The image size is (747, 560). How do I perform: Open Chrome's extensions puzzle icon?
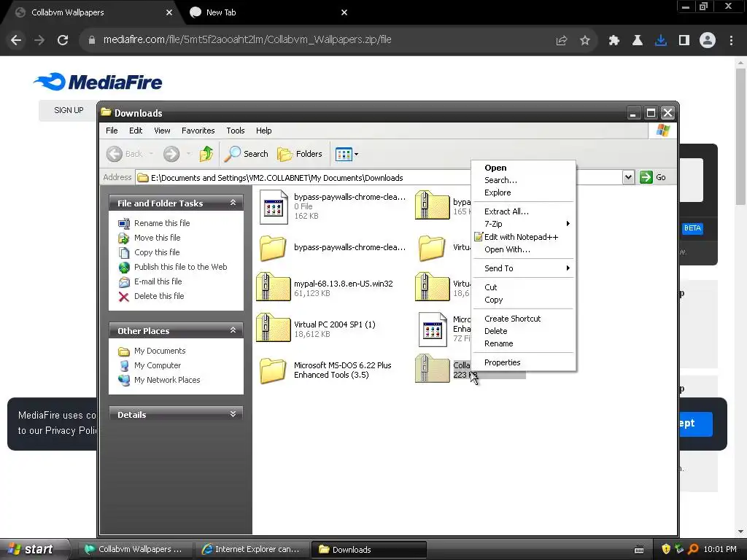coord(614,41)
